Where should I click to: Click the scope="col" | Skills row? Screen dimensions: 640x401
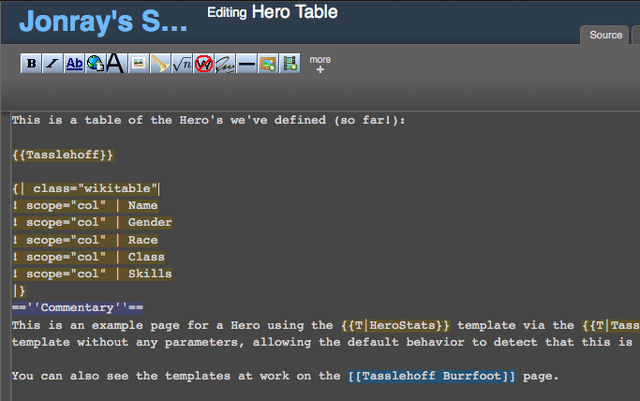tap(92, 274)
